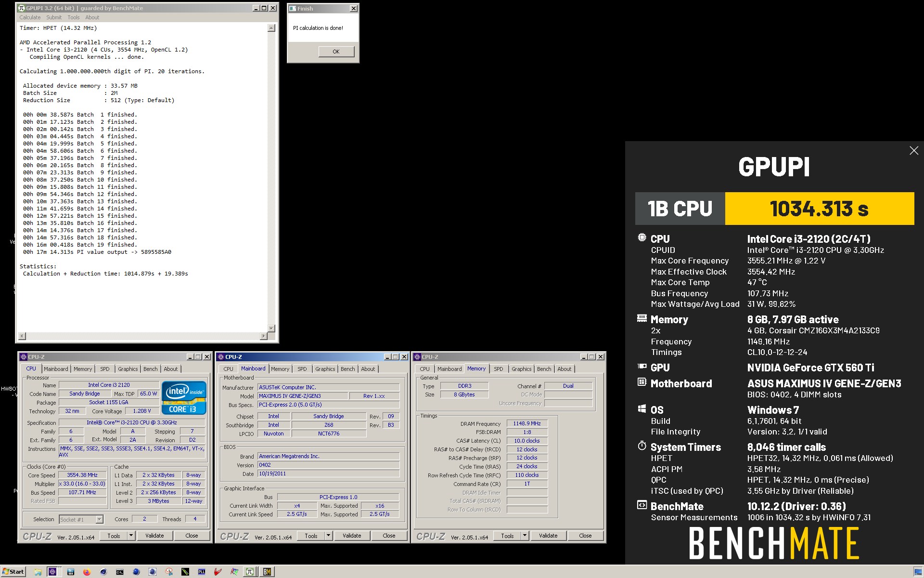Click the Windows logo OS icon
Viewport: 924px width, 578px height.
(x=642, y=408)
